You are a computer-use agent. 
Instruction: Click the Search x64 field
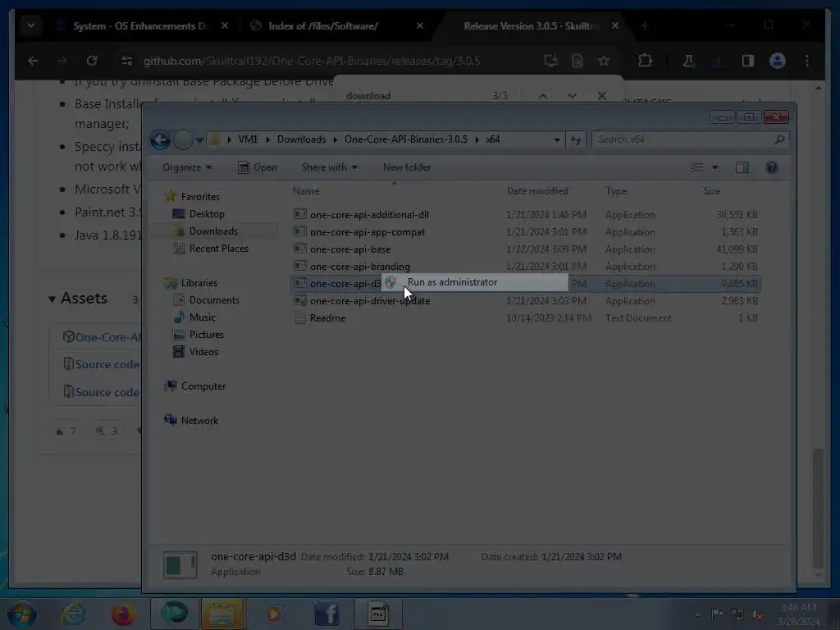tap(690, 139)
